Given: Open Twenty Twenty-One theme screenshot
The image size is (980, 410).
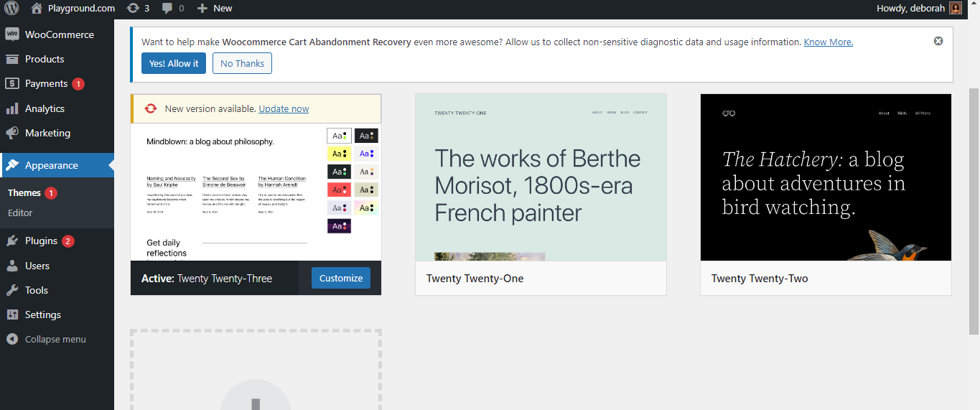Looking at the screenshot, I should pos(541,177).
